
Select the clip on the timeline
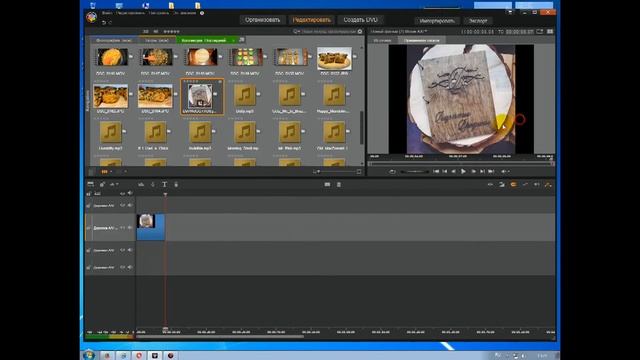[151, 227]
